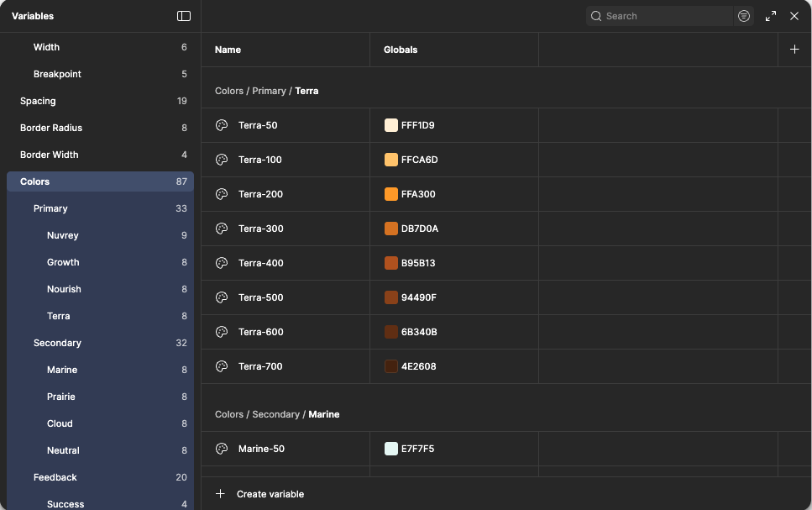Open the B95B13 color swatch
The image size is (812, 510).
[x=391, y=263]
